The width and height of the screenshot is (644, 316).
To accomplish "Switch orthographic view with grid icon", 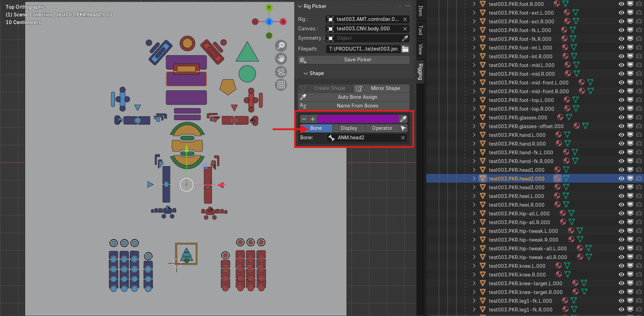I will coord(281,85).
